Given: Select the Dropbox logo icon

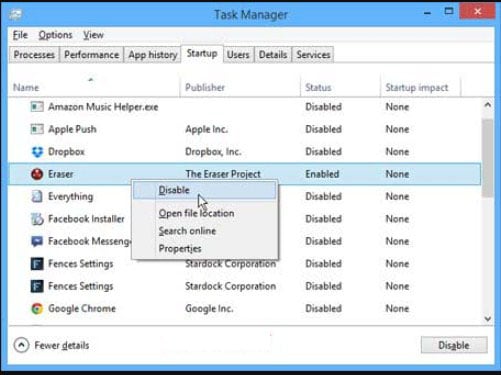Looking at the screenshot, I should (37, 152).
